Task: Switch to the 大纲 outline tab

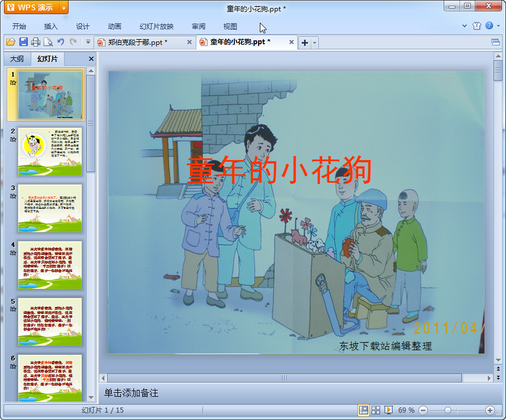Action: point(17,58)
